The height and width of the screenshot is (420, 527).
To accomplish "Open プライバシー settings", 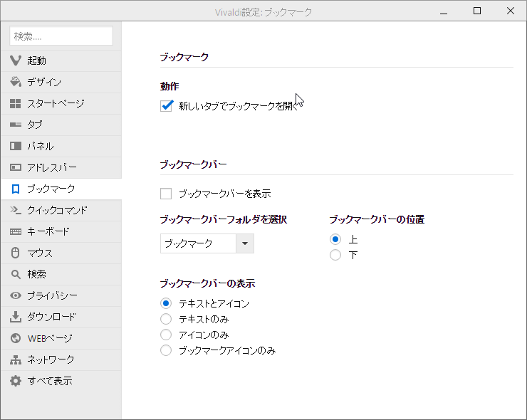I will coord(61,295).
